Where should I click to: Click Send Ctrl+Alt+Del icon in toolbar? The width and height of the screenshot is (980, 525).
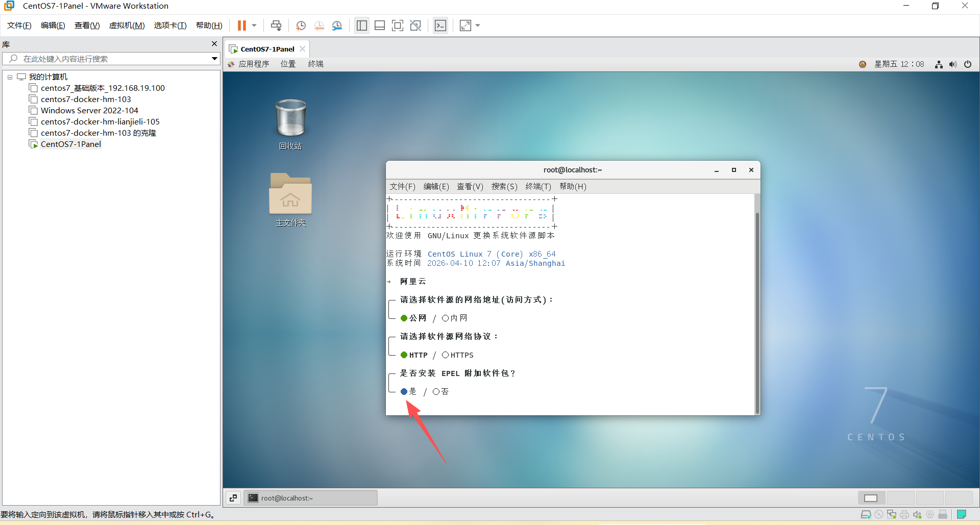coord(276,26)
